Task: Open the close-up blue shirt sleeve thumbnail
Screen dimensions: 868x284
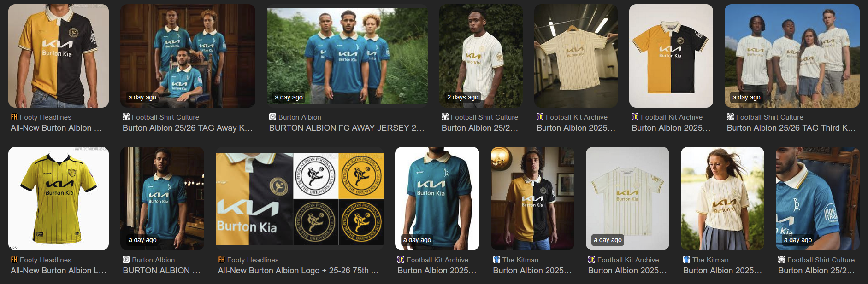Action: (817, 198)
